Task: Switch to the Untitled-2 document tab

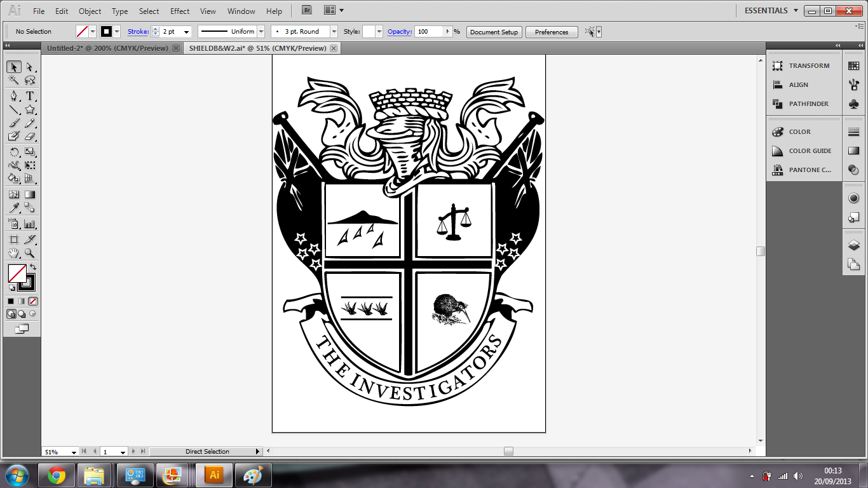Action: [107, 48]
